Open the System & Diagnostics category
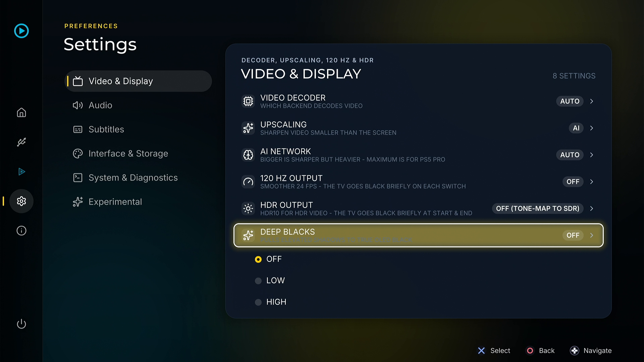 pyautogui.click(x=138, y=178)
